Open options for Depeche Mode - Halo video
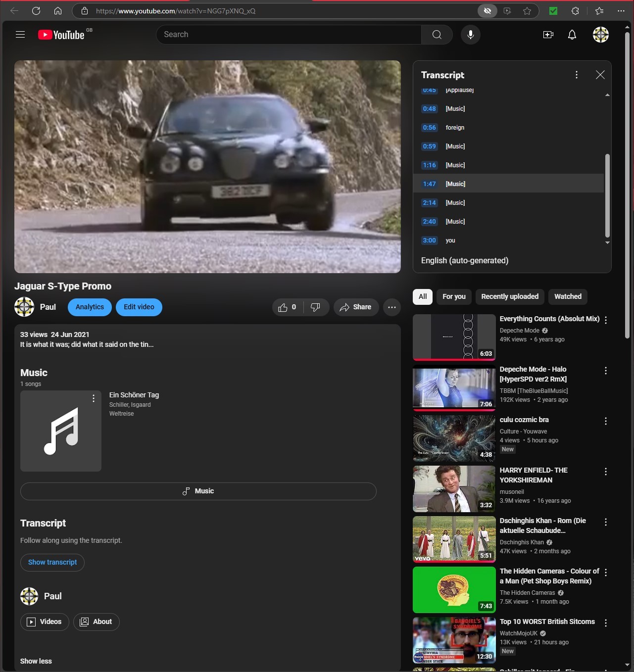The image size is (634, 672). [x=606, y=371]
